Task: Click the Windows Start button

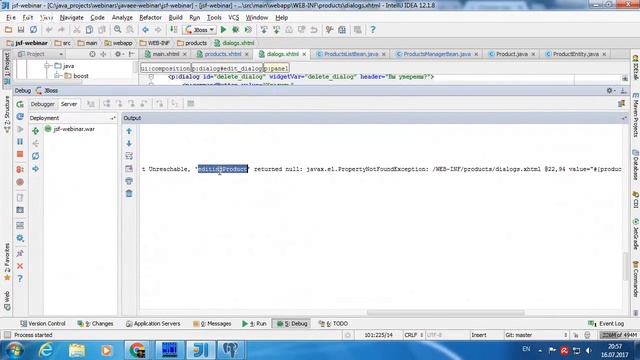Action: pos(15,350)
